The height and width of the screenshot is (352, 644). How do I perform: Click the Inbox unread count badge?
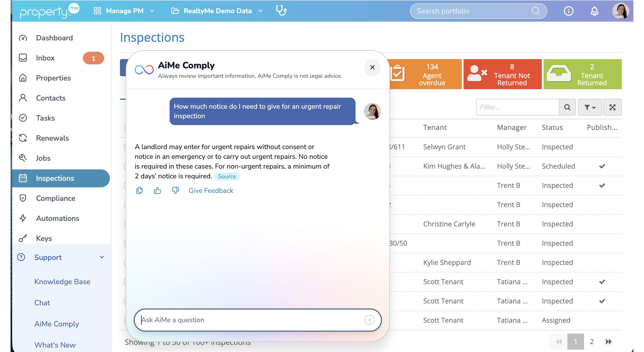pyautogui.click(x=94, y=58)
